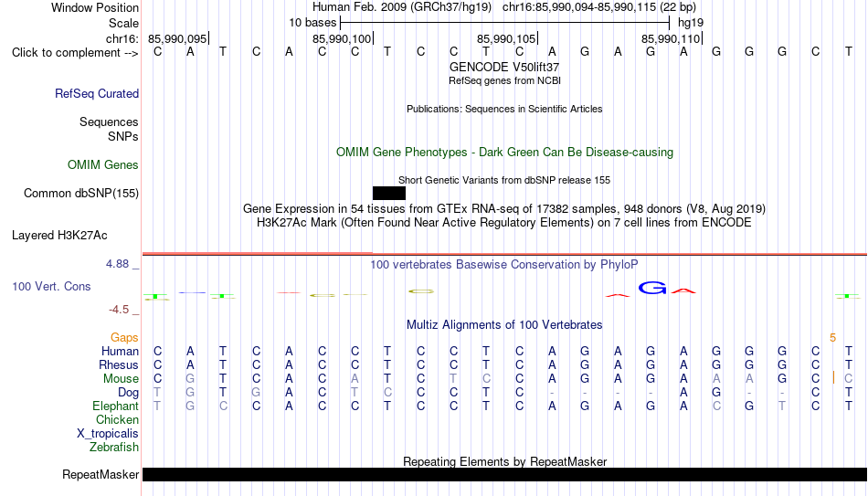Viewport: 868px width, 496px height.
Task: Click the RepeatMasker track label
Action: pos(101,474)
